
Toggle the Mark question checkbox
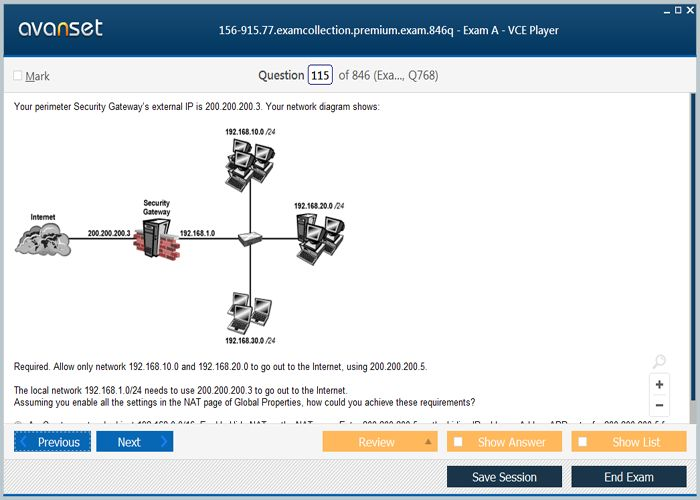[x=18, y=76]
